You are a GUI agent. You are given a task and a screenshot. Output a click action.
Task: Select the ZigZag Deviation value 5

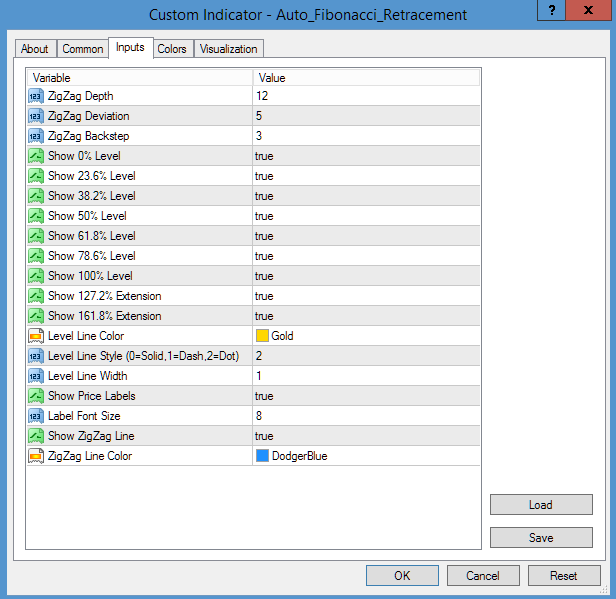(x=259, y=116)
